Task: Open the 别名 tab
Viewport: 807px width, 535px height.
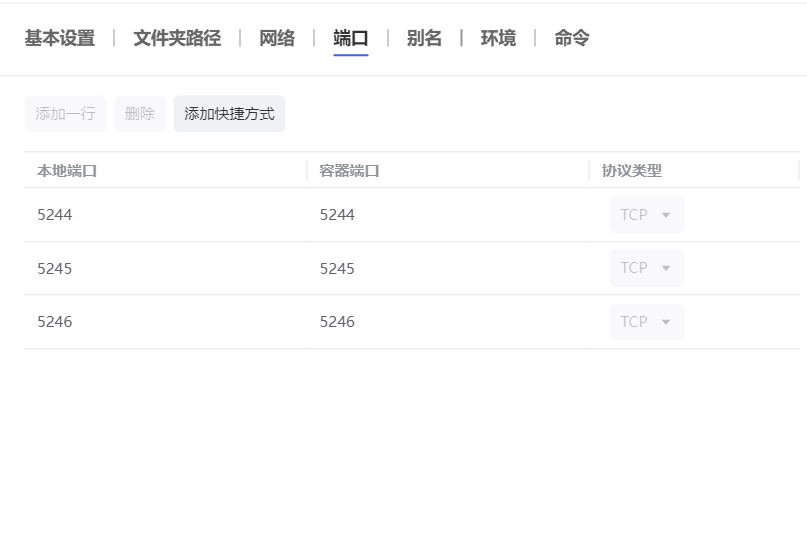Action: point(424,38)
